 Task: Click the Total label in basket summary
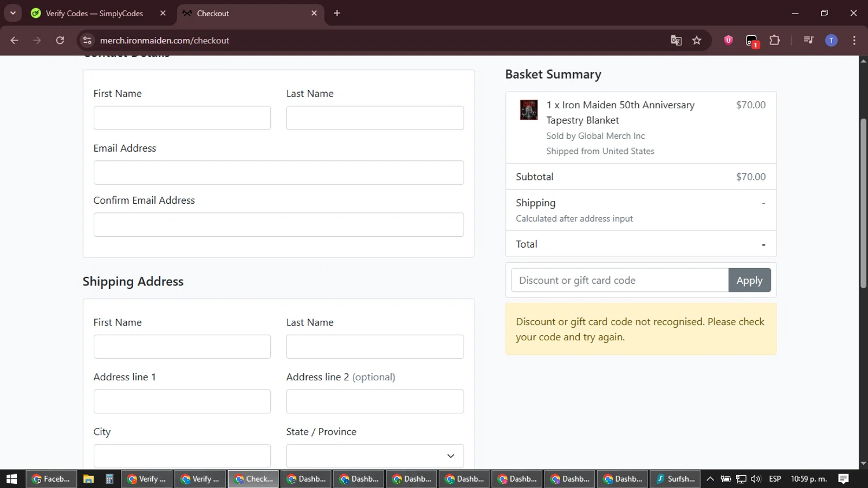coord(527,244)
